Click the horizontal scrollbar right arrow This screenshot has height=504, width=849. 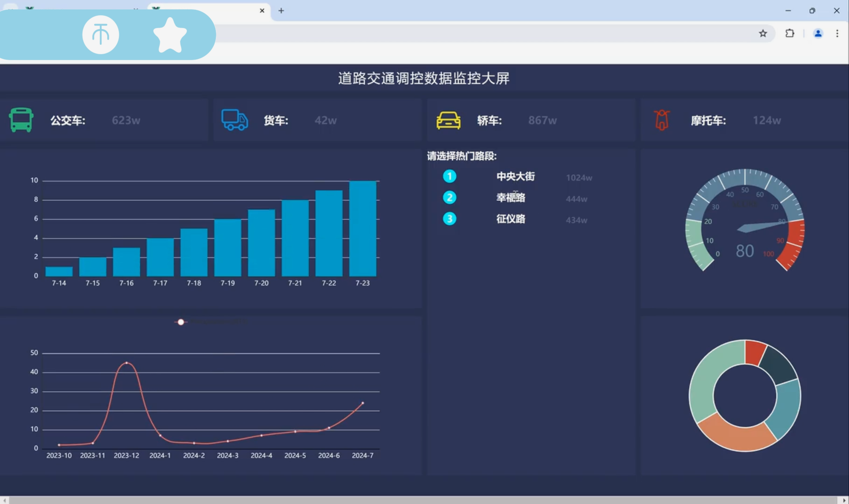pos(845,500)
